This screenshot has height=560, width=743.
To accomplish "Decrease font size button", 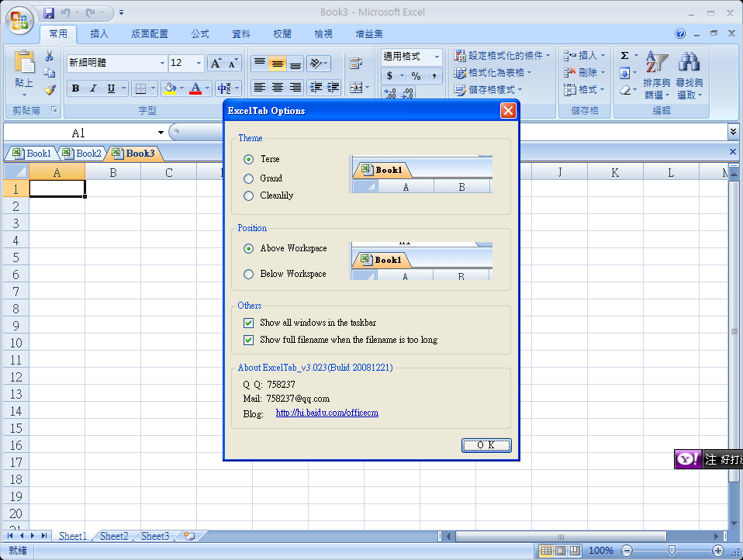I will (233, 63).
